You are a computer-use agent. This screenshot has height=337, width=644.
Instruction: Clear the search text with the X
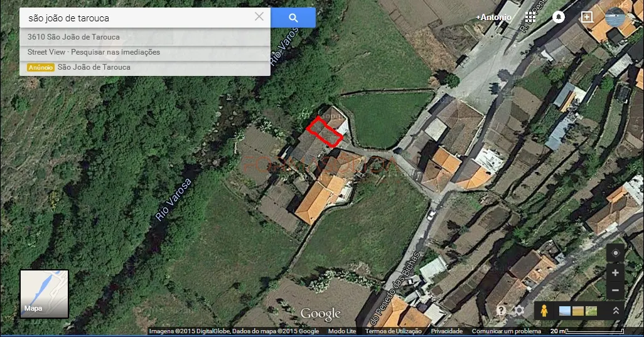click(x=259, y=16)
